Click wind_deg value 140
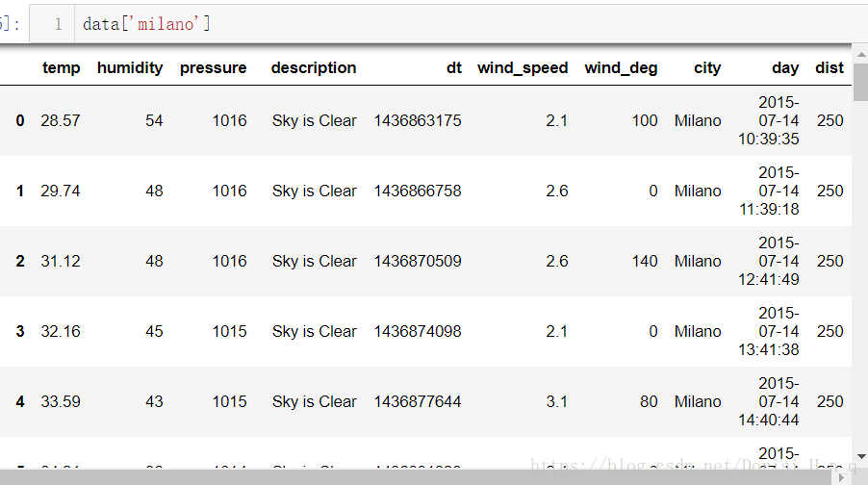Screen dimensions: 868x485 (645, 262)
